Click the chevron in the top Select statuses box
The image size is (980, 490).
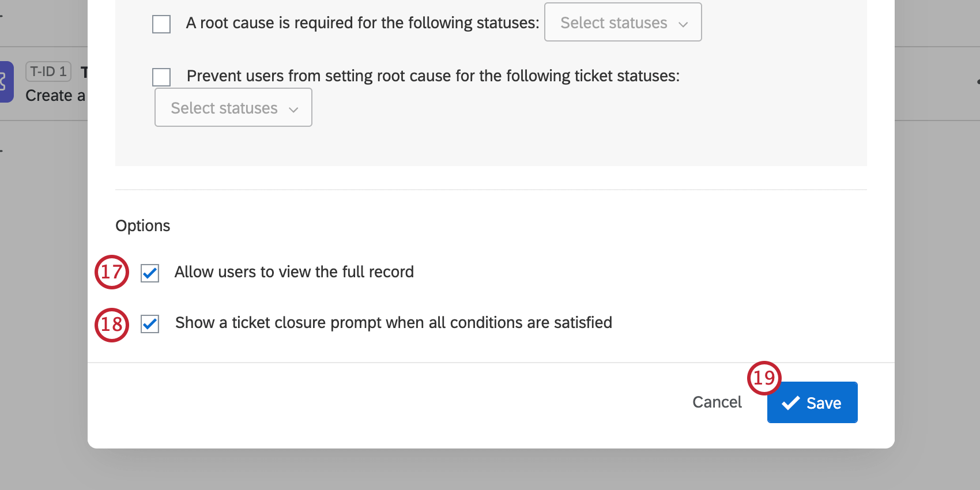[684, 25]
